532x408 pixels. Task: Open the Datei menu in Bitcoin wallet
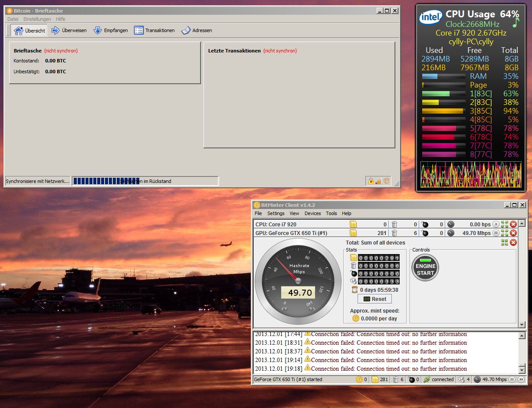[13, 19]
